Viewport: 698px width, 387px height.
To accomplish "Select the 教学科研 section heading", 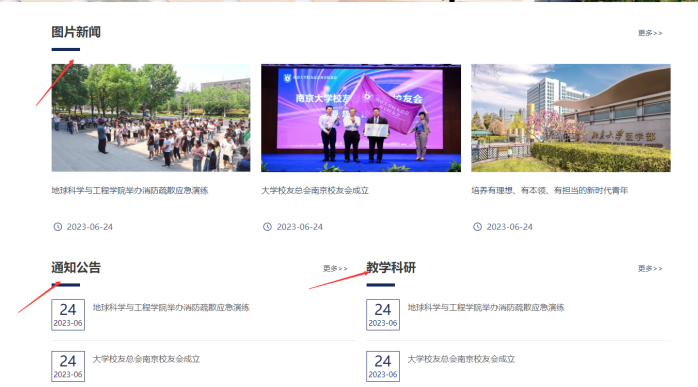I will pos(391,268).
